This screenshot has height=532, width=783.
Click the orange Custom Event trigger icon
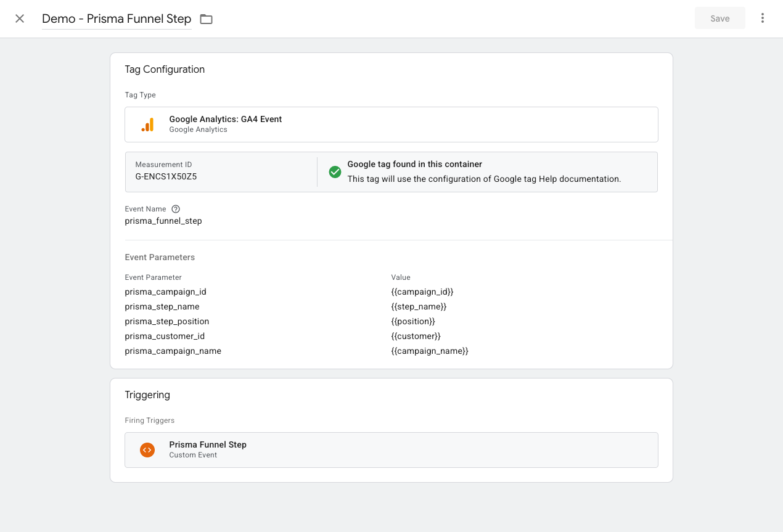[147, 450]
